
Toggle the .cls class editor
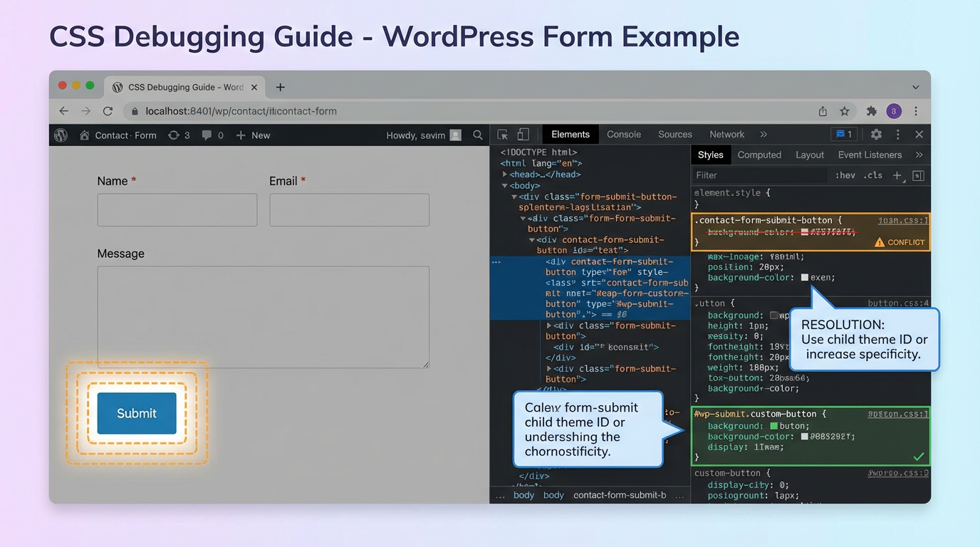[873, 174]
